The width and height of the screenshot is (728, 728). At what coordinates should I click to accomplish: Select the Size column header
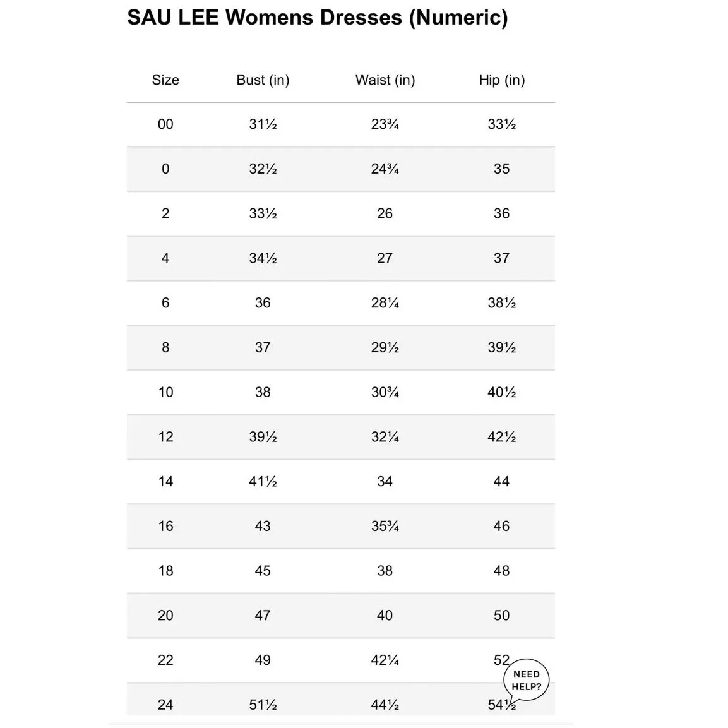click(165, 80)
